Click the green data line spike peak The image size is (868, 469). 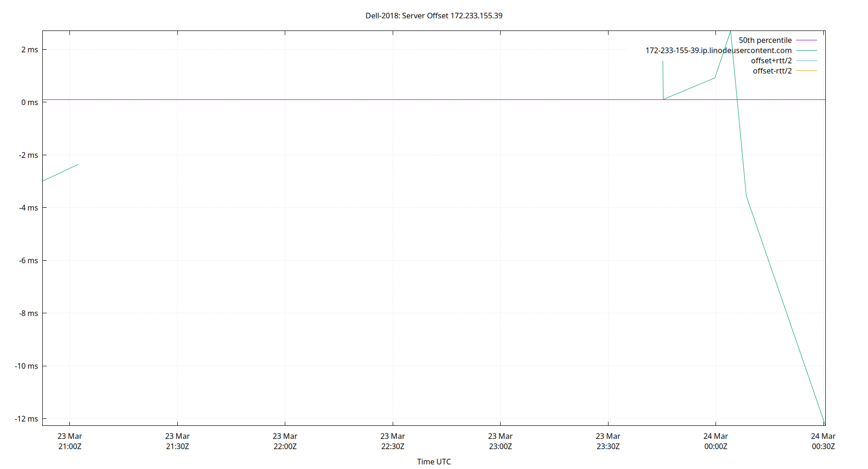(x=731, y=32)
